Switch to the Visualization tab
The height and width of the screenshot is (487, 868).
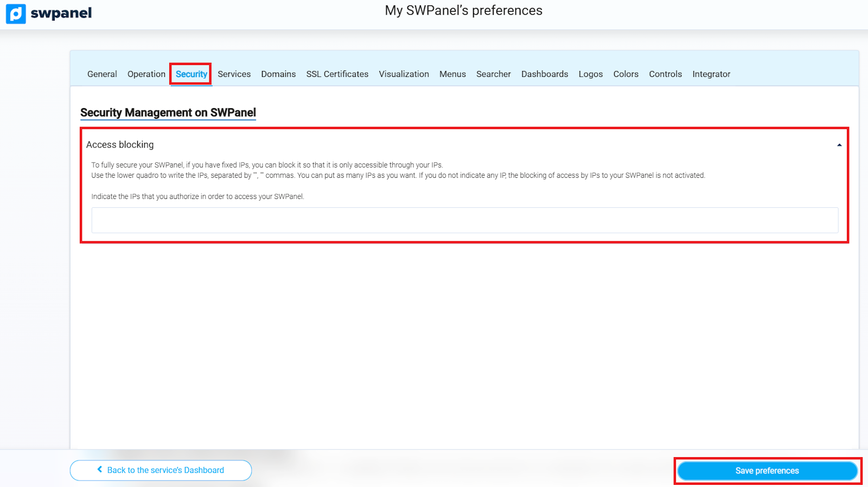pyautogui.click(x=404, y=74)
